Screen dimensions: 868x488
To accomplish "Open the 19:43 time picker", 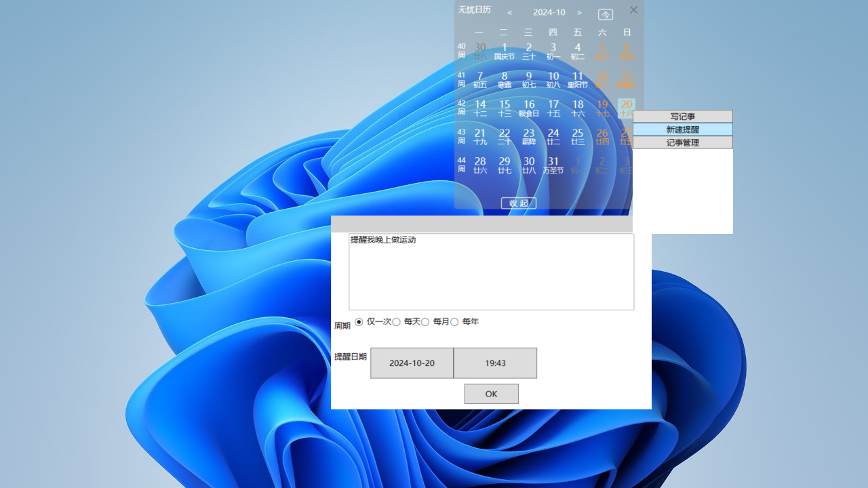I will click(x=495, y=363).
